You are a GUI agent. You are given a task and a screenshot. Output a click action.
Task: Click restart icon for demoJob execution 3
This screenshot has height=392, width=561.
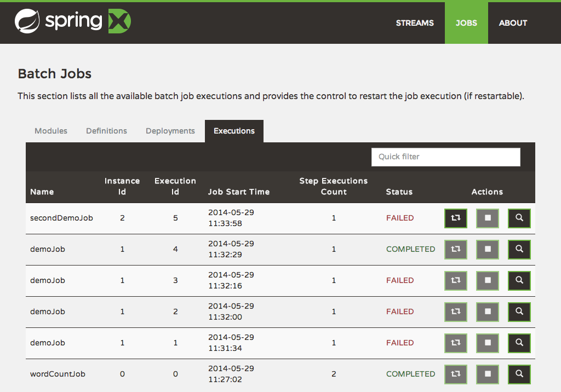pos(455,280)
